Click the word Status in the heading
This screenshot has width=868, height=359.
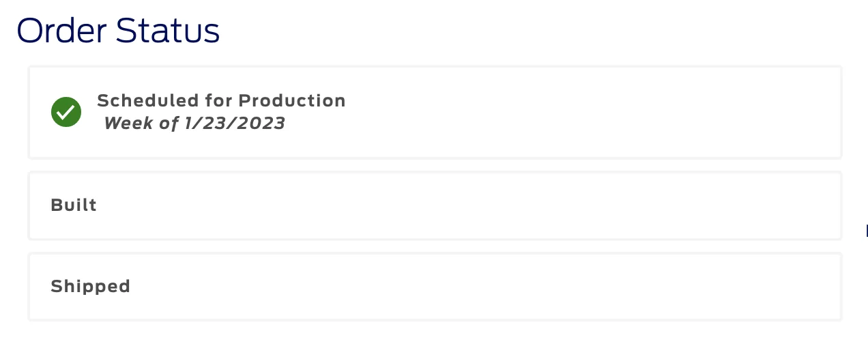tap(168, 31)
